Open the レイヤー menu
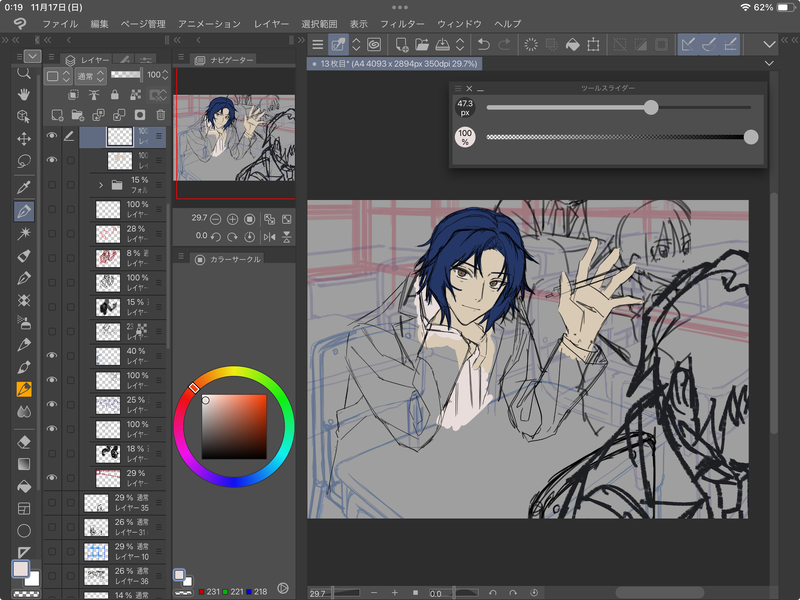Screen dimensions: 800x600 pyautogui.click(x=271, y=24)
